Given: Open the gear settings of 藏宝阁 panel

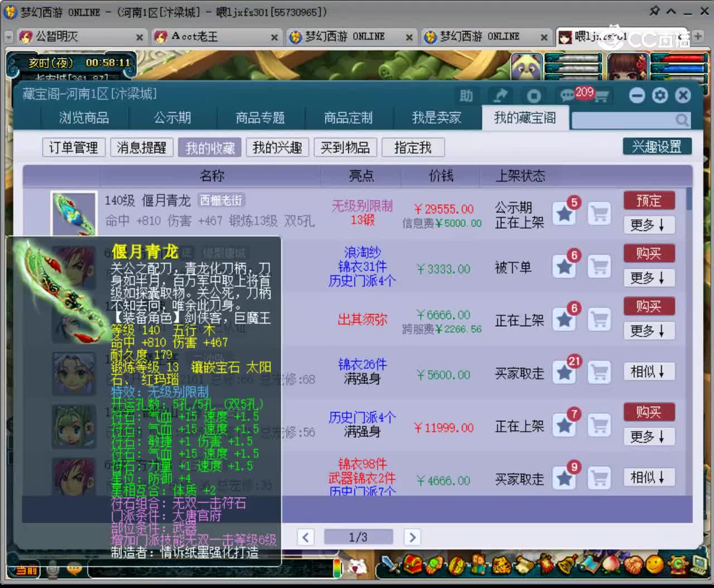Looking at the screenshot, I should (660, 95).
